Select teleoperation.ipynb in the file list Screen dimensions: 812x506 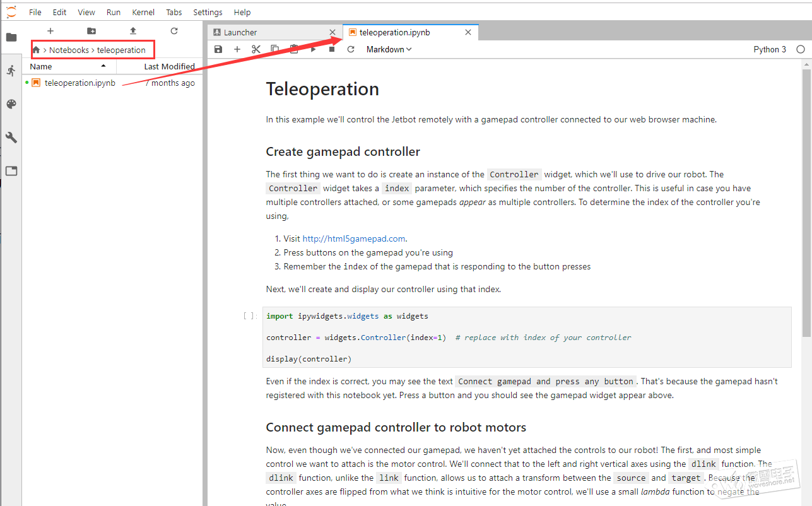coord(79,83)
